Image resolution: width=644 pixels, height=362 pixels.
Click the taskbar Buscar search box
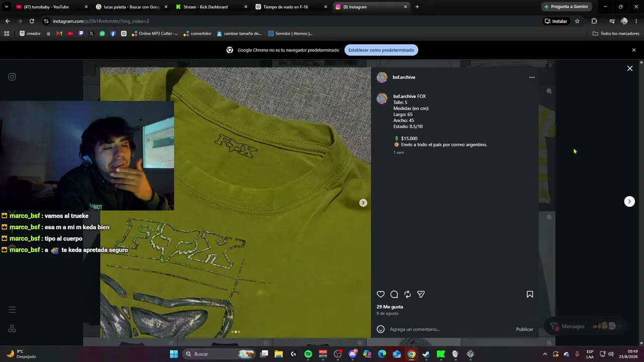point(219,354)
